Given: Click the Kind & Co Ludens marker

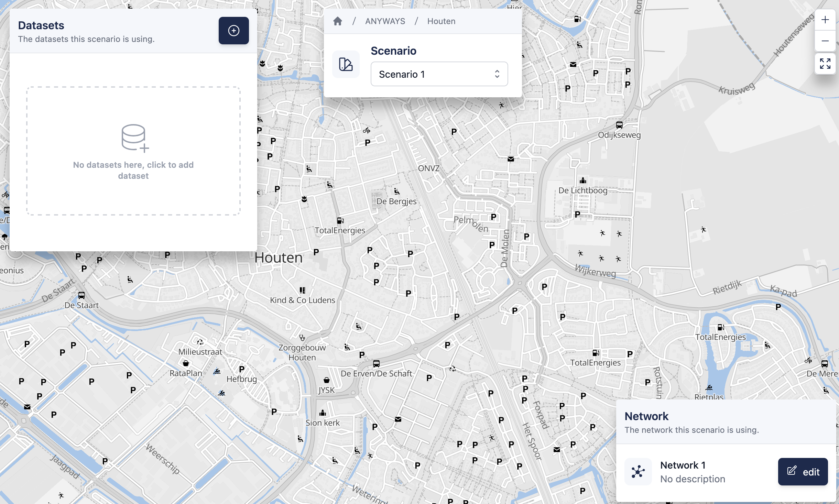Looking at the screenshot, I should [x=302, y=290].
